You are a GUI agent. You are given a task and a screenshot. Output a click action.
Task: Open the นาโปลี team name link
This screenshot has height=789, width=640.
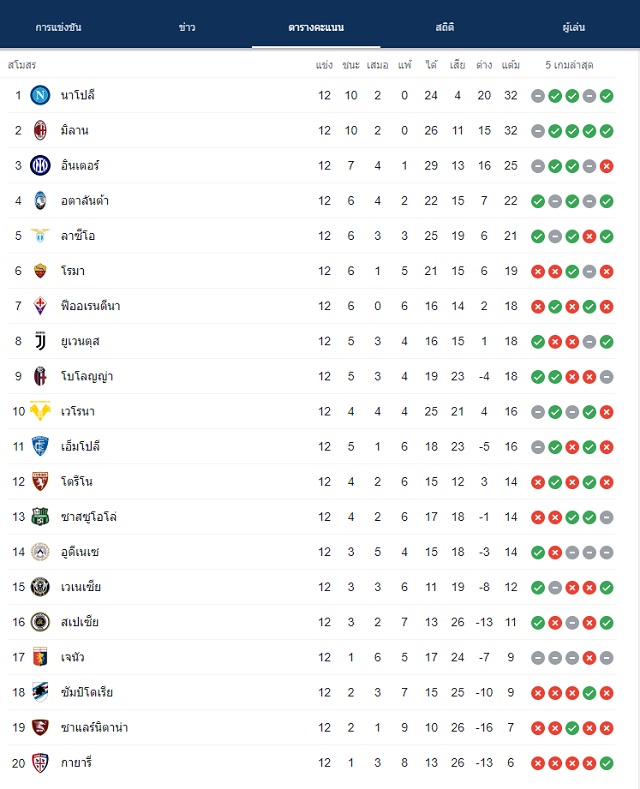tap(77, 95)
